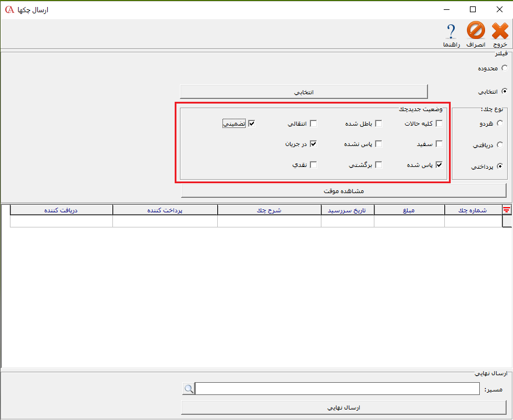Uncheck the پاس شده checkbox
This screenshot has width=513, height=420.
(440, 166)
